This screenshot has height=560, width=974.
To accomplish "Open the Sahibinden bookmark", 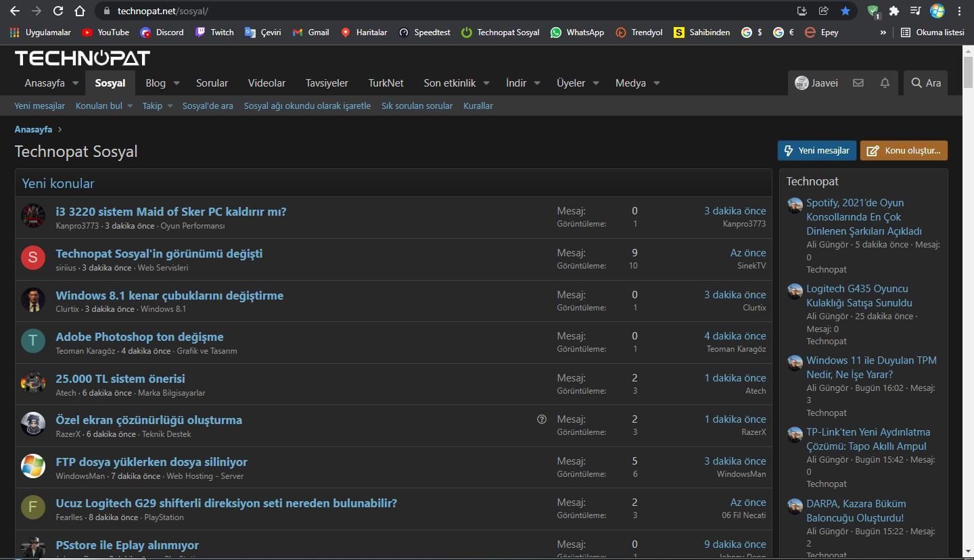I will point(701,32).
